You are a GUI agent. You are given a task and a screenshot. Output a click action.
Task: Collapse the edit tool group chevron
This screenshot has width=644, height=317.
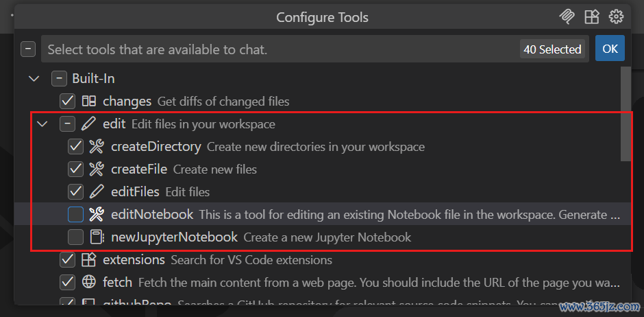[x=42, y=124]
